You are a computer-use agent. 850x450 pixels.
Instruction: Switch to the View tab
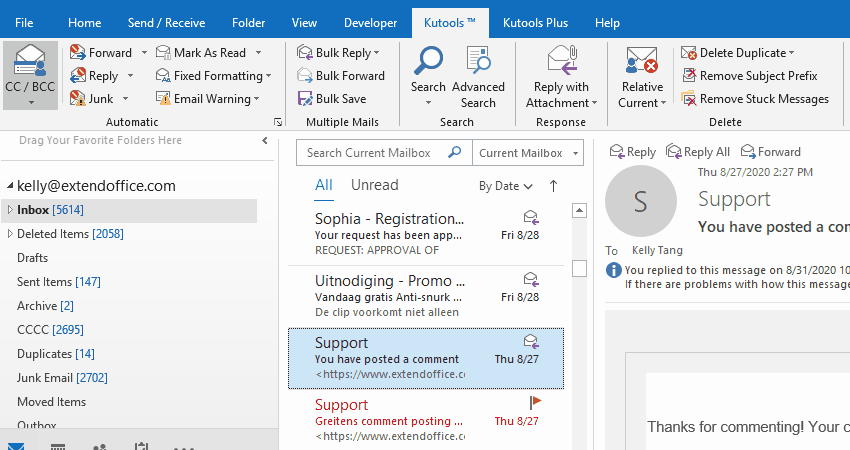(304, 23)
